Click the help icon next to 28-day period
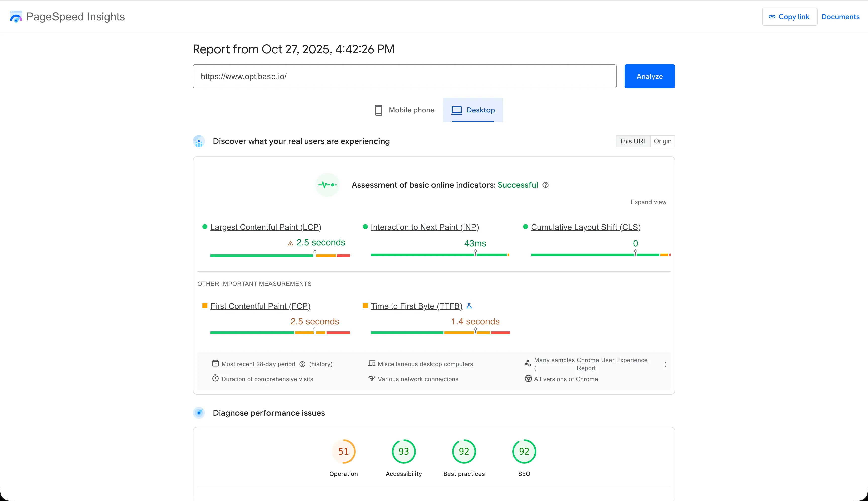 pyautogui.click(x=302, y=364)
